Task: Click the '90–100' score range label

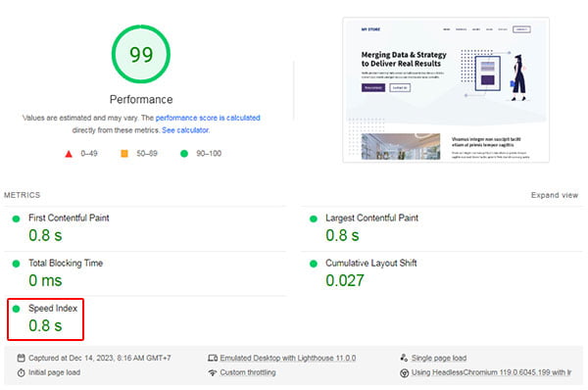Action: tap(209, 154)
